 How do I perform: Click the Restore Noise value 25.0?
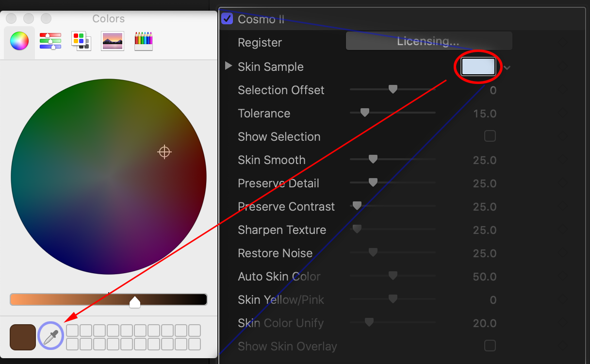[485, 253]
